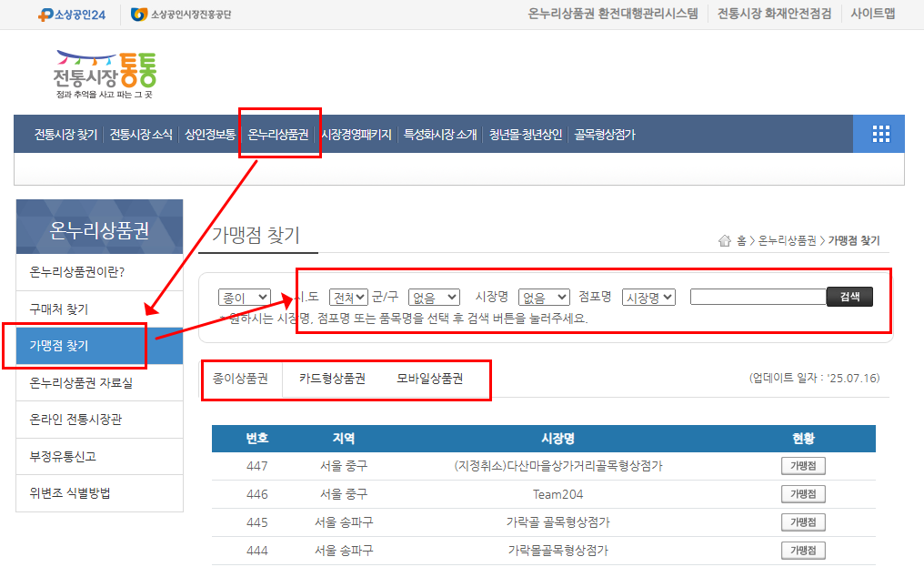Open 시장경영패키지 navigation menu

pyautogui.click(x=356, y=135)
